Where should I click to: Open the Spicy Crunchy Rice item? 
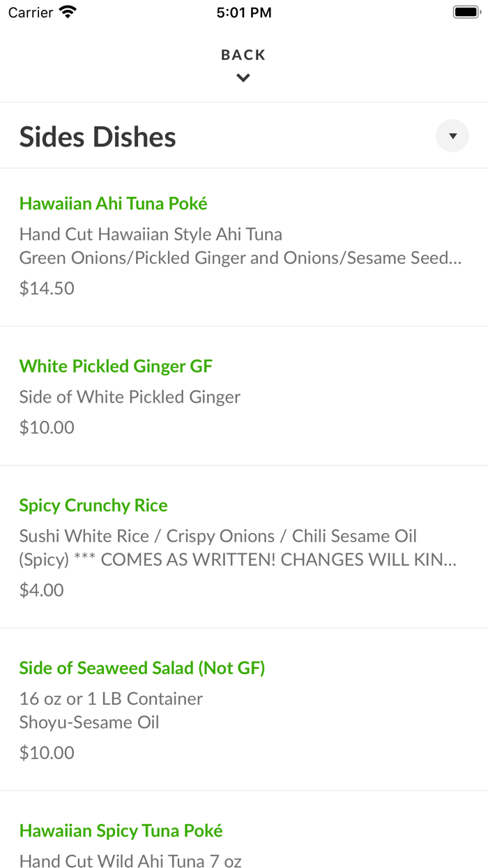(x=93, y=504)
